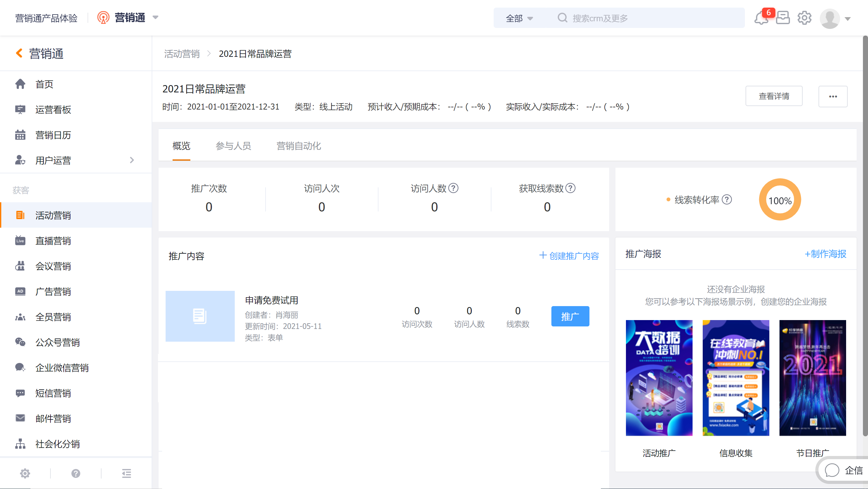Switch to the 参与人员 tab
868x489 pixels.
[233, 146]
